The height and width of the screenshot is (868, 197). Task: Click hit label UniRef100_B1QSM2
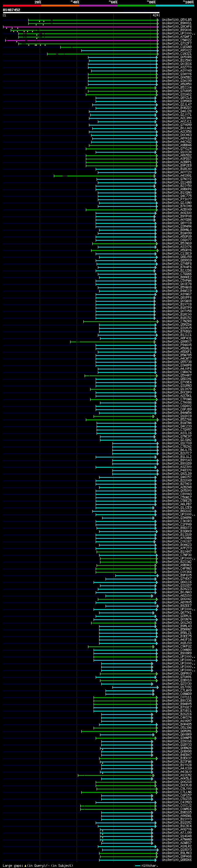pyautogui.click(x=177, y=822)
